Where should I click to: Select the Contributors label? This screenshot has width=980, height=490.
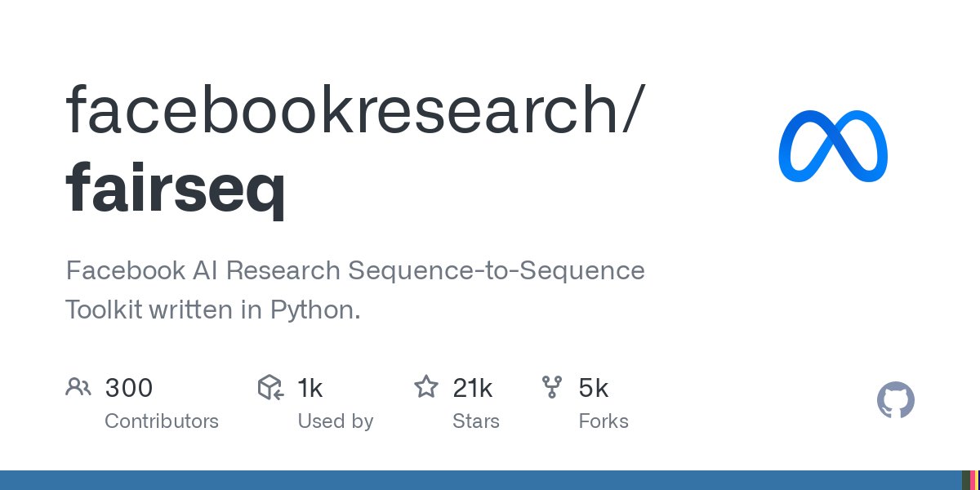(x=162, y=421)
